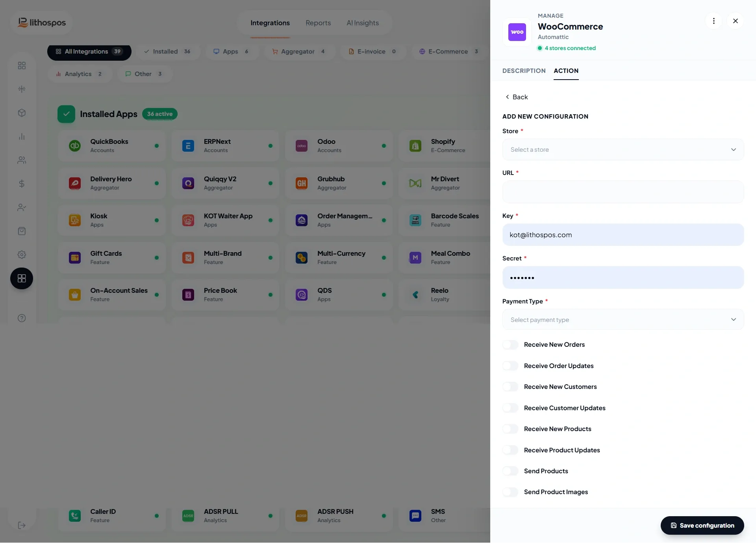Open the three-dot more options menu
The image size is (756, 543).
pyautogui.click(x=713, y=21)
